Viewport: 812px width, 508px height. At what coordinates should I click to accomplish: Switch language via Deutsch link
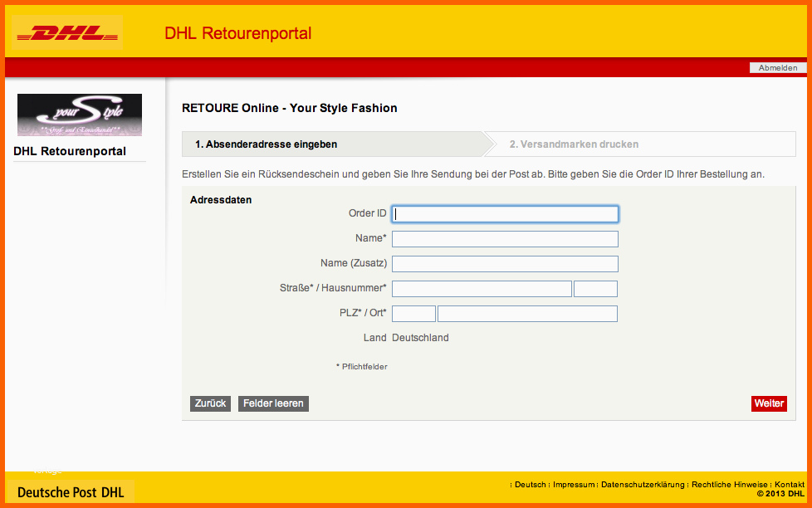[531, 485]
